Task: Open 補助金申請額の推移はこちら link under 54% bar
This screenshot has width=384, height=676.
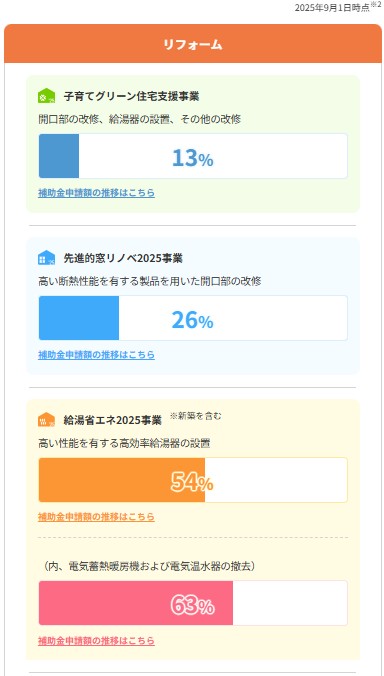Action: coord(97,516)
